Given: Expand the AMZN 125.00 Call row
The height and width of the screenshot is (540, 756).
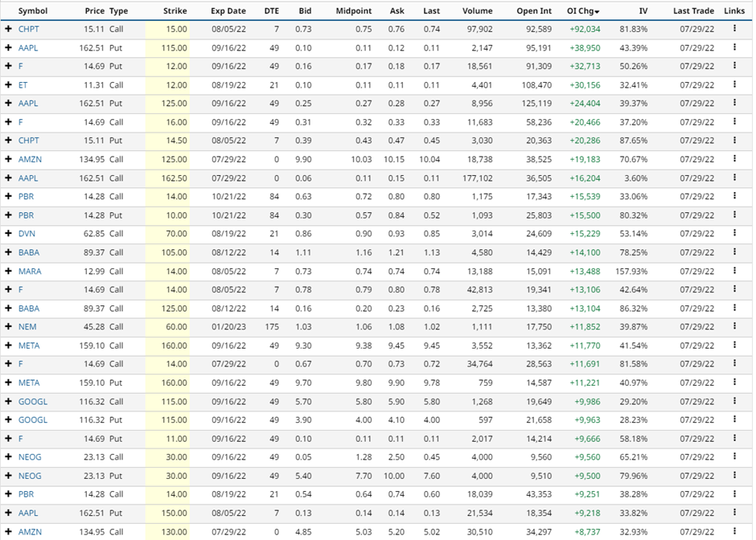Looking at the screenshot, I should point(8,159).
